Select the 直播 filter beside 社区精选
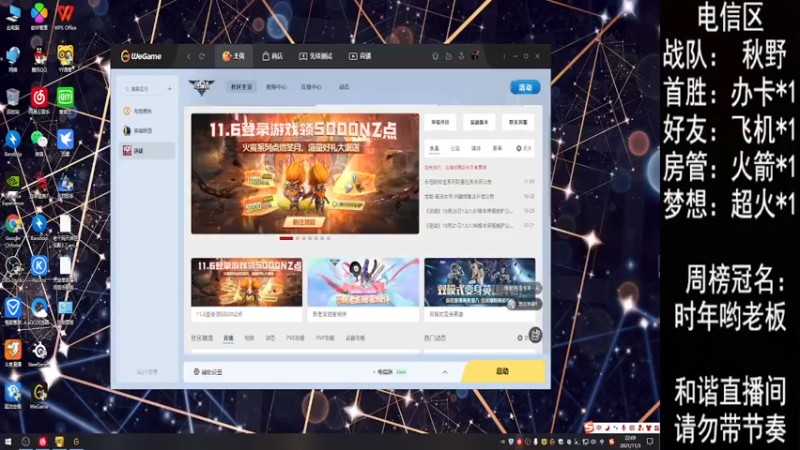Screen dimensions: 800x450 tap(228, 338)
